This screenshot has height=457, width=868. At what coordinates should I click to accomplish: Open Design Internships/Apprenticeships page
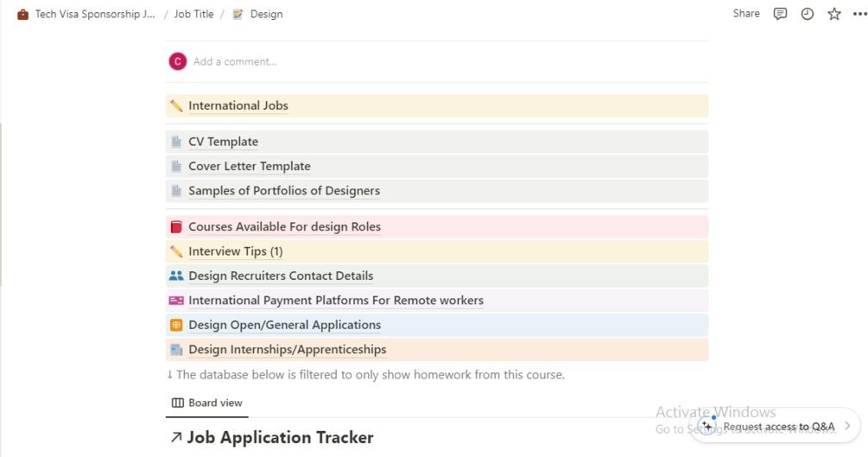pyautogui.click(x=287, y=350)
